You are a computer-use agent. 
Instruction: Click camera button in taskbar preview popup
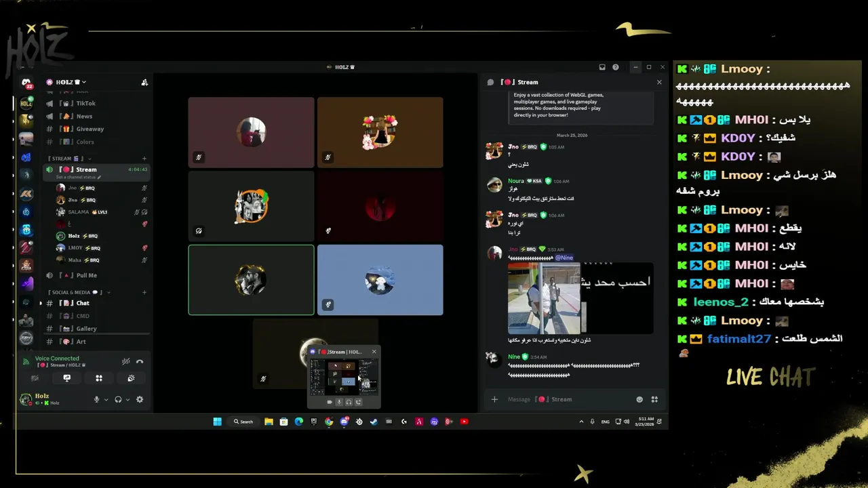[x=330, y=402]
